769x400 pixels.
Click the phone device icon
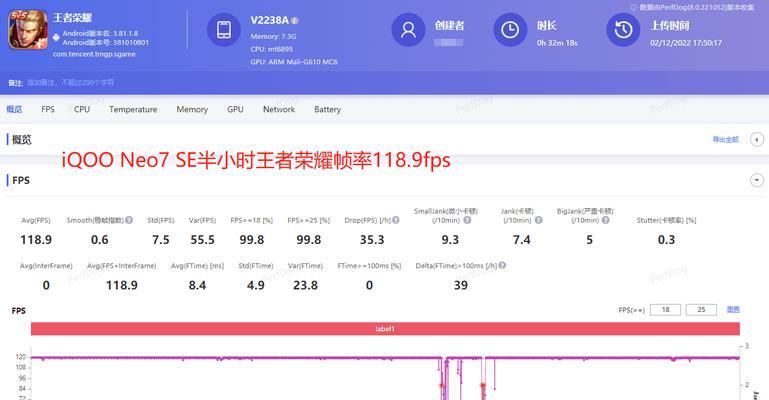224,29
